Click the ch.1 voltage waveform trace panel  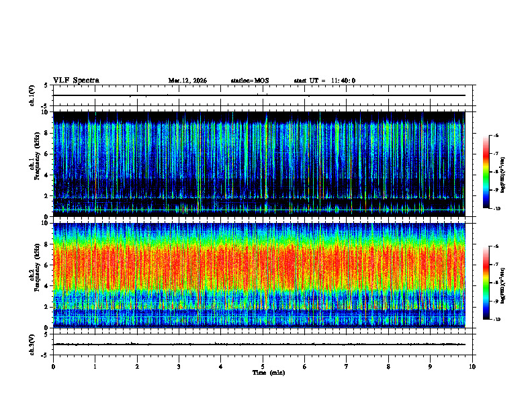click(263, 95)
